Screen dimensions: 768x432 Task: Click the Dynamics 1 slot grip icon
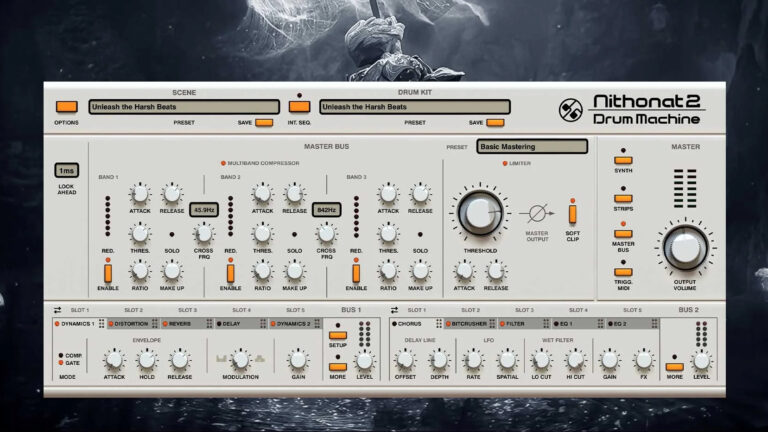[x=101, y=324]
